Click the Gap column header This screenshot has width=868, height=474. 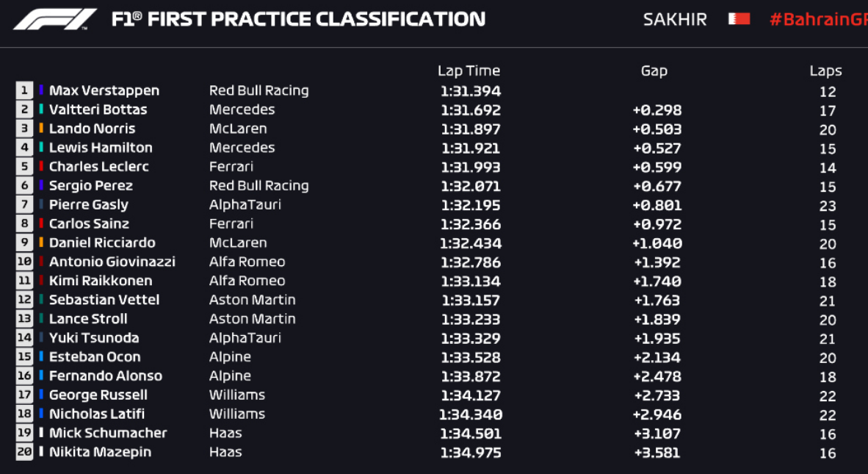(654, 71)
